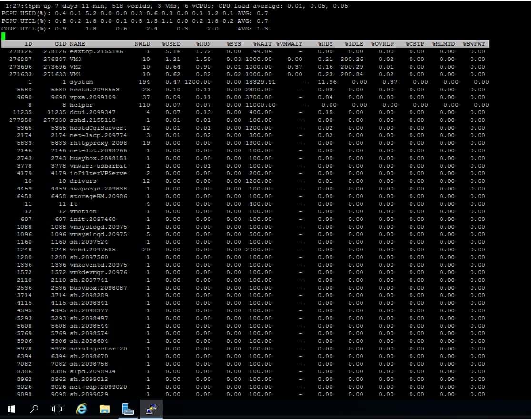
Task: Click the PCPU USED(%) summary line
Action: (x=135, y=13)
